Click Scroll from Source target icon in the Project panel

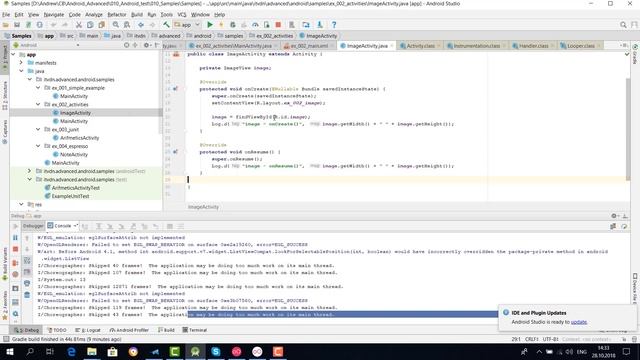[127, 45]
